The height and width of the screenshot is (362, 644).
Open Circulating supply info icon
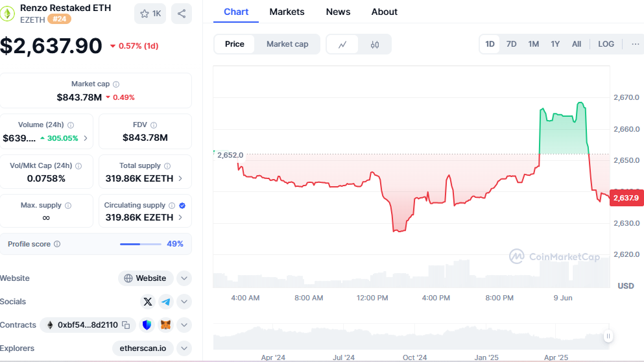pyautogui.click(x=172, y=206)
